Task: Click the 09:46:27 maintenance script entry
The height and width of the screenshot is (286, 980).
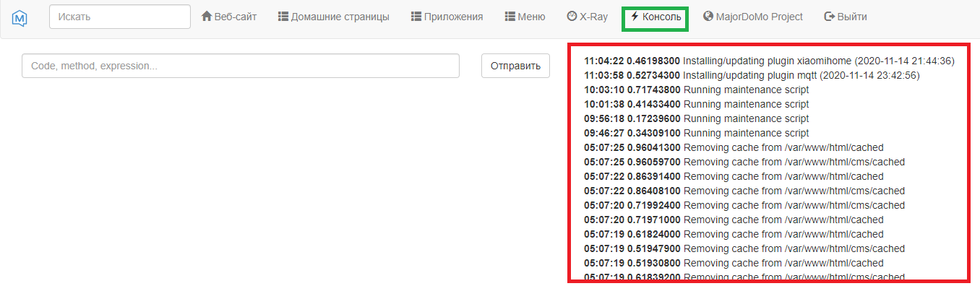Action: tap(697, 133)
